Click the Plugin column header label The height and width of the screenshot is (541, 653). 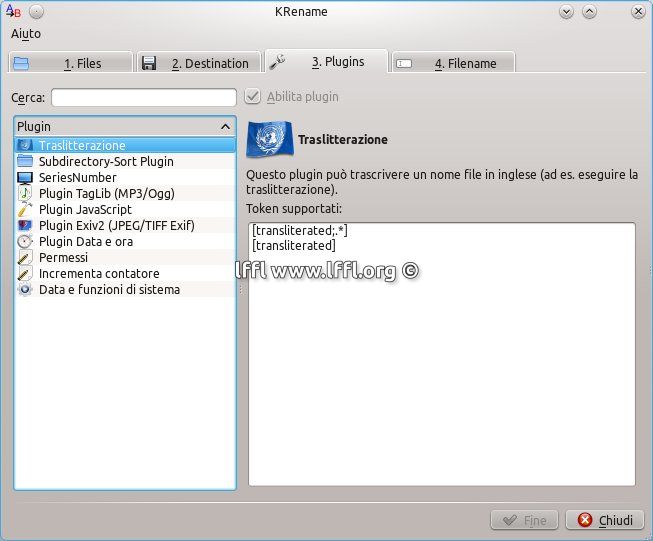(x=34, y=126)
